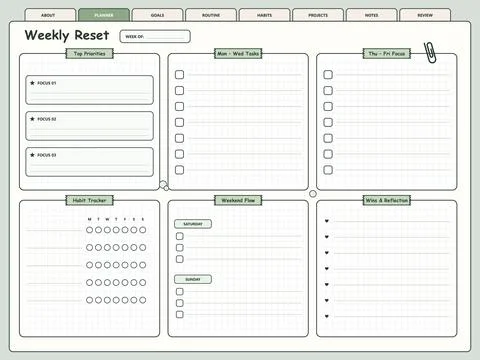Click the fourth heart bullet in Wins & Reflection
This screenshot has height=360, width=480.
coord(327,268)
